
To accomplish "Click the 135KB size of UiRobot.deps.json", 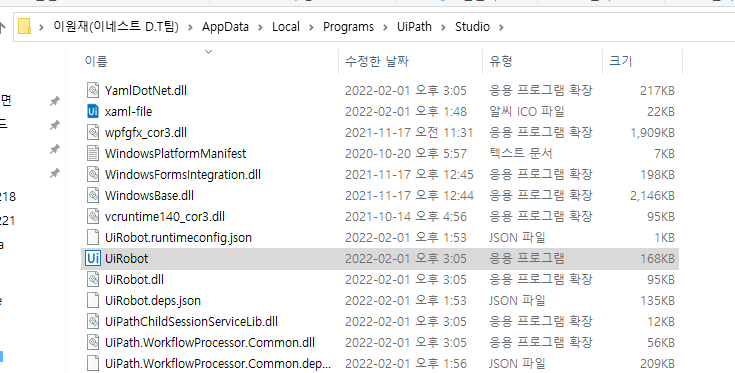I will [658, 301].
